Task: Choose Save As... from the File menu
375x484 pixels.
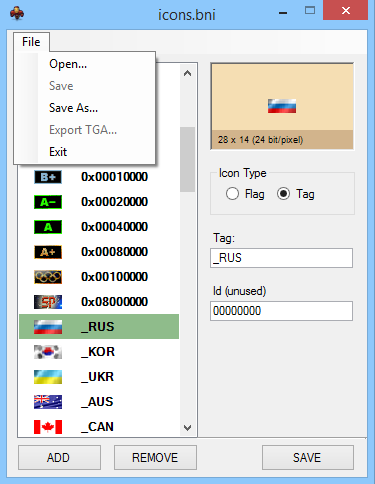Action: pyautogui.click(x=85, y=108)
